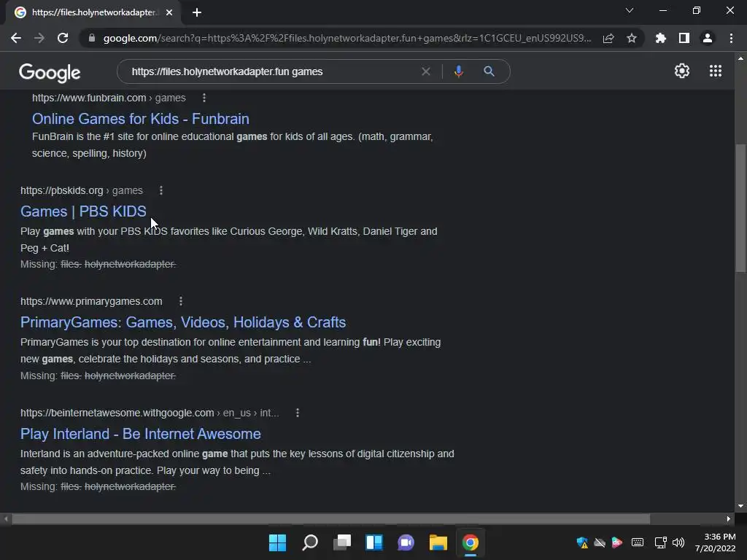Click in the Google search input field
The image size is (747, 560).
[x=271, y=71]
